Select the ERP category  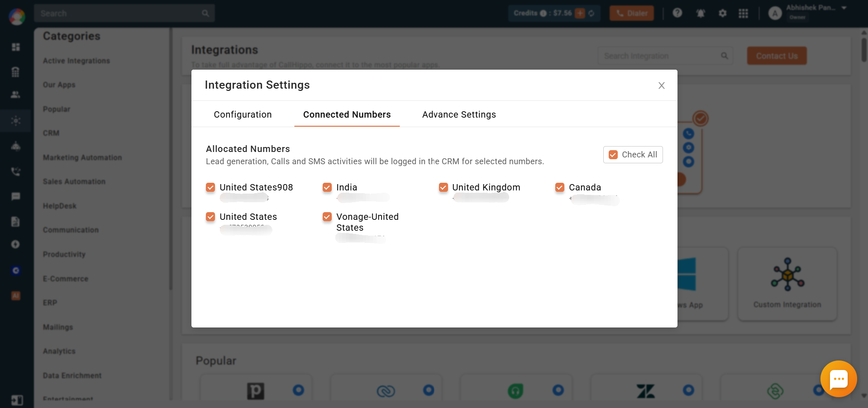pos(50,303)
